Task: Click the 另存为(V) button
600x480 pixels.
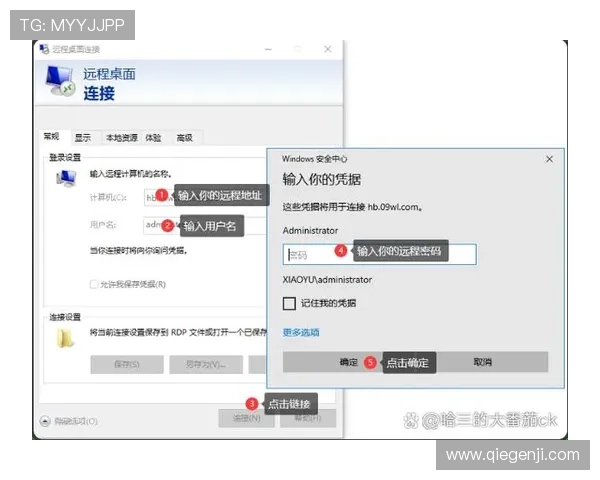Action: tap(206, 364)
